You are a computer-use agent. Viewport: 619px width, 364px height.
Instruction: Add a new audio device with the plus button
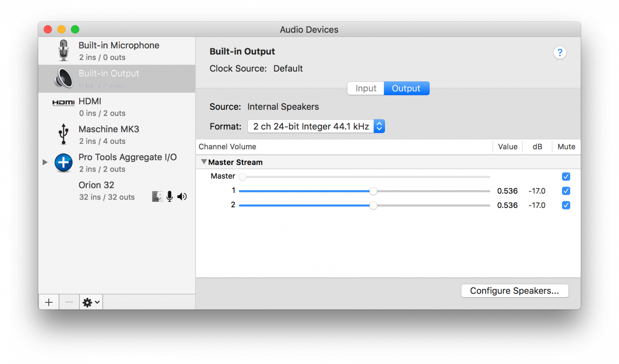coord(48,302)
